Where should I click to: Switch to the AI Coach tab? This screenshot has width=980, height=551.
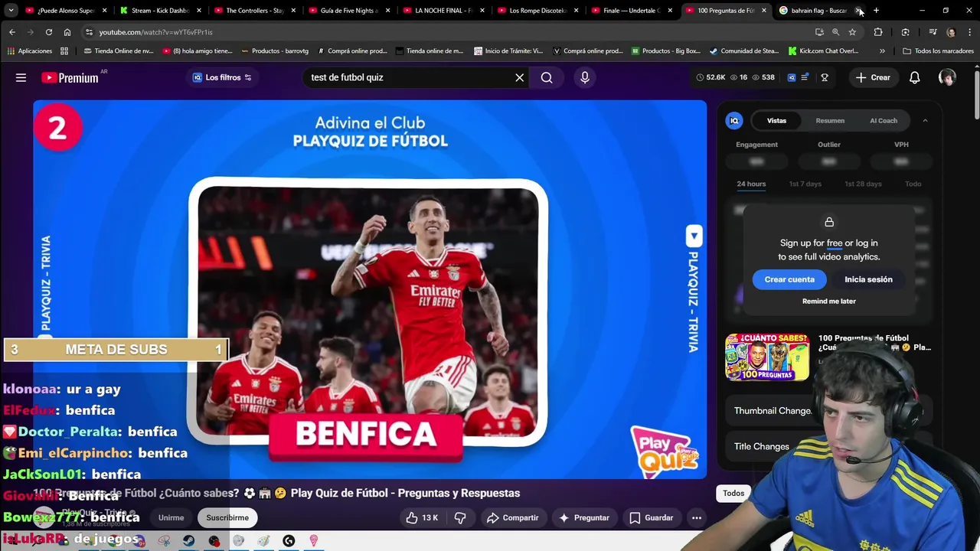[x=884, y=120]
